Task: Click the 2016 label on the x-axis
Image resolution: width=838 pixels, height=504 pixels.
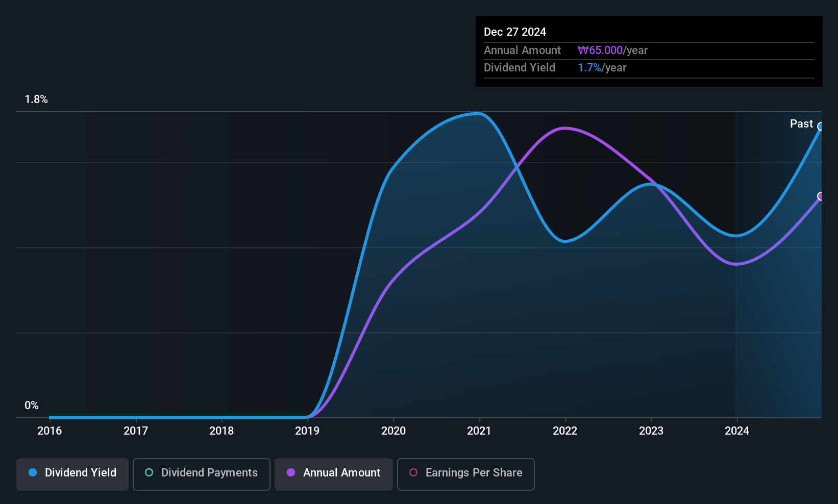Action: (50, 431)
